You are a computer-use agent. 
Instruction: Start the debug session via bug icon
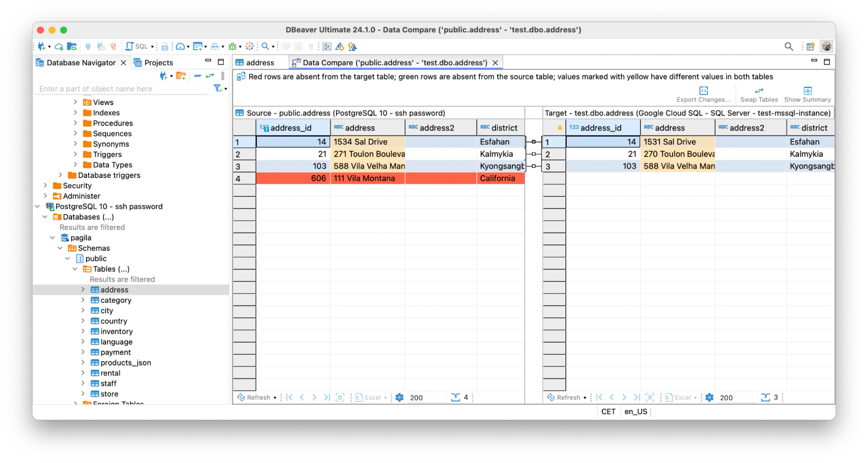click(232, 46)
